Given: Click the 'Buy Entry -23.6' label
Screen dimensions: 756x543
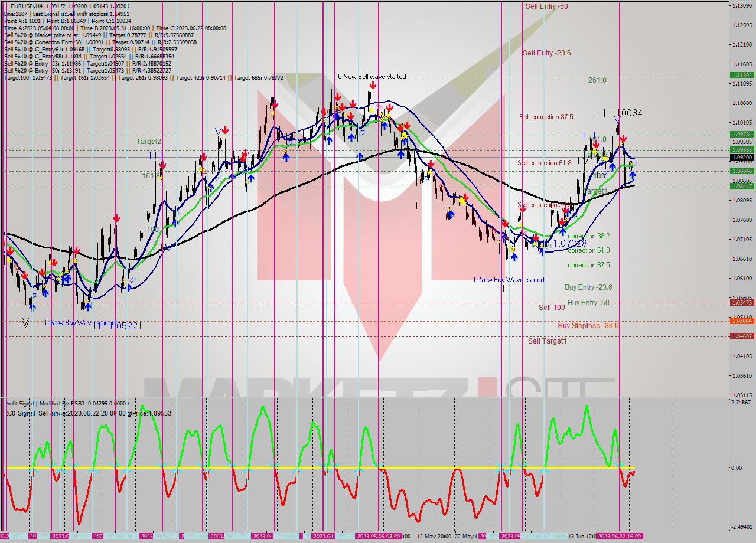Looking at the screenshot, I should pos(588,287).
